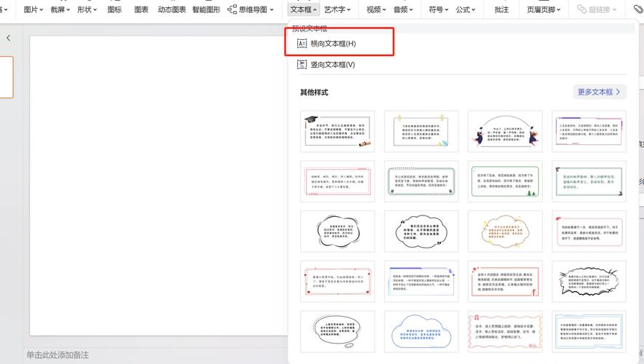This screenshot has height=364, width=644.
Task: Choose the graduation cap text box style
Action: click(x=337, y=131)
